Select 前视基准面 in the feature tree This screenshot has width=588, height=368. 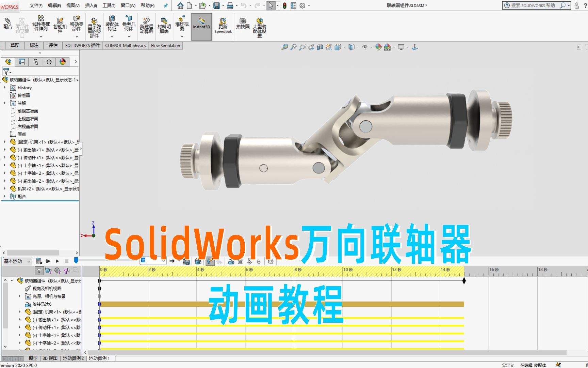(28, 111)
